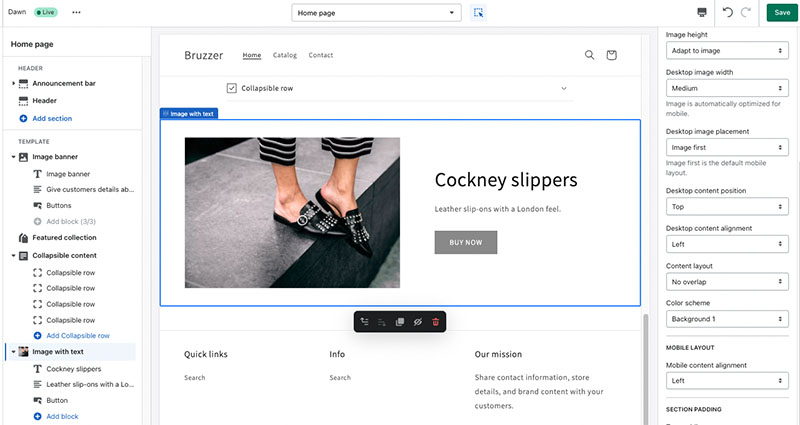Click the Bruzzer store logo text
This screenshot has width=800, height=425.
pos(204,55)
